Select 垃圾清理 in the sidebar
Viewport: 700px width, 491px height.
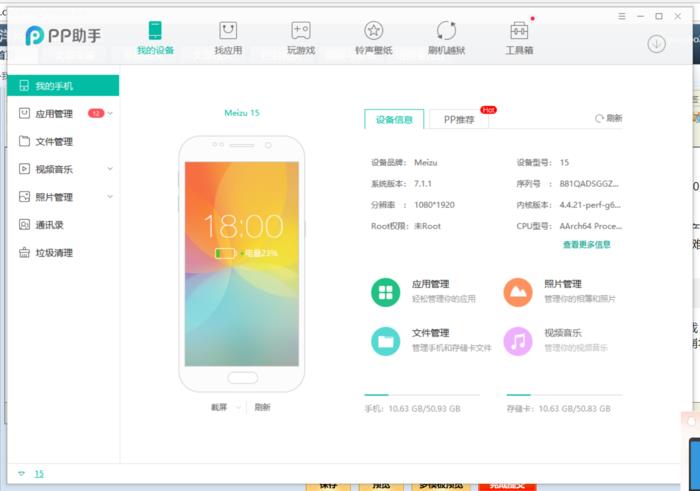point(54,253)
